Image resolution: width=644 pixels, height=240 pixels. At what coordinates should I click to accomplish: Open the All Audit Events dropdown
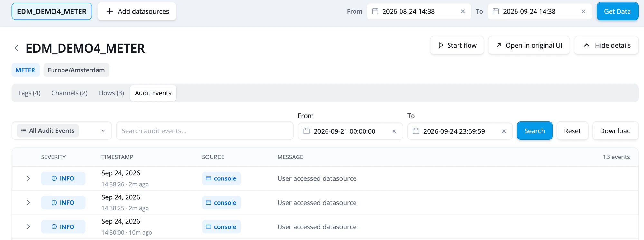pyautogui.click(x=62, y=131)
